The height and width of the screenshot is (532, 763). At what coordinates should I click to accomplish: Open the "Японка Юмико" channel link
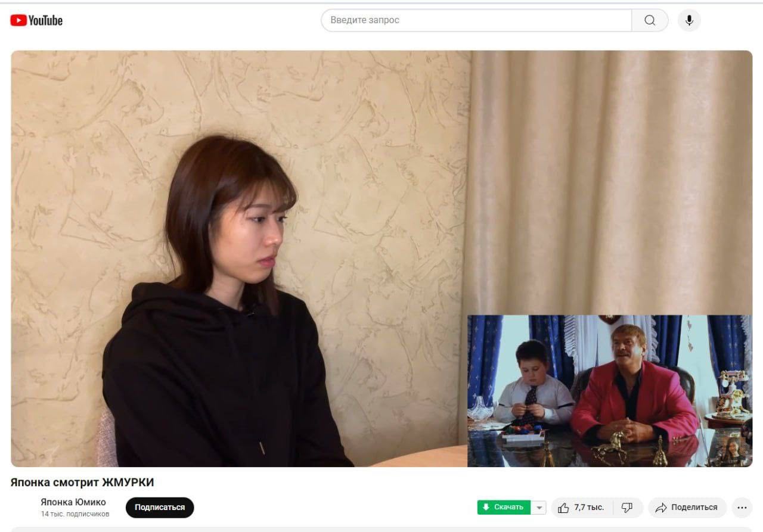click(x=73, y=502)
